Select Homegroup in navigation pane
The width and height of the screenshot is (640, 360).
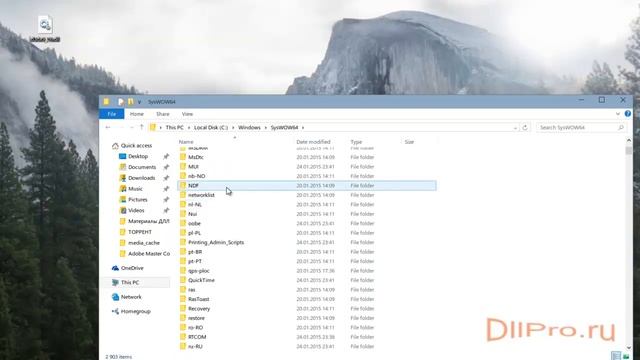[x=136, y=311]
